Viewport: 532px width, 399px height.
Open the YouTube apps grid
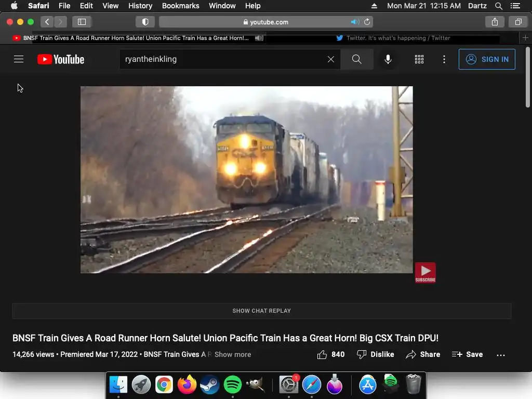coord(419,59)
